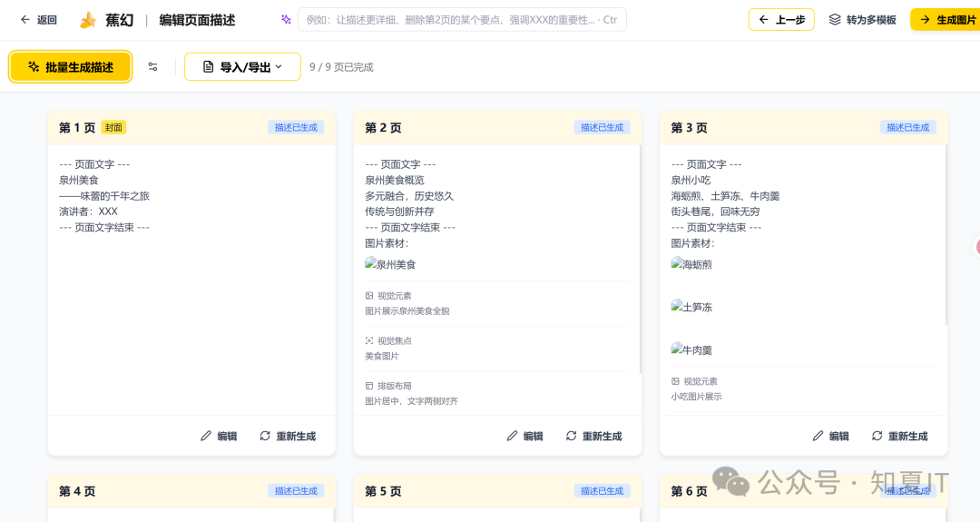Edit page 2 with 编辑
This screenshot has width=980, height=522.
[x=525, y=437]
